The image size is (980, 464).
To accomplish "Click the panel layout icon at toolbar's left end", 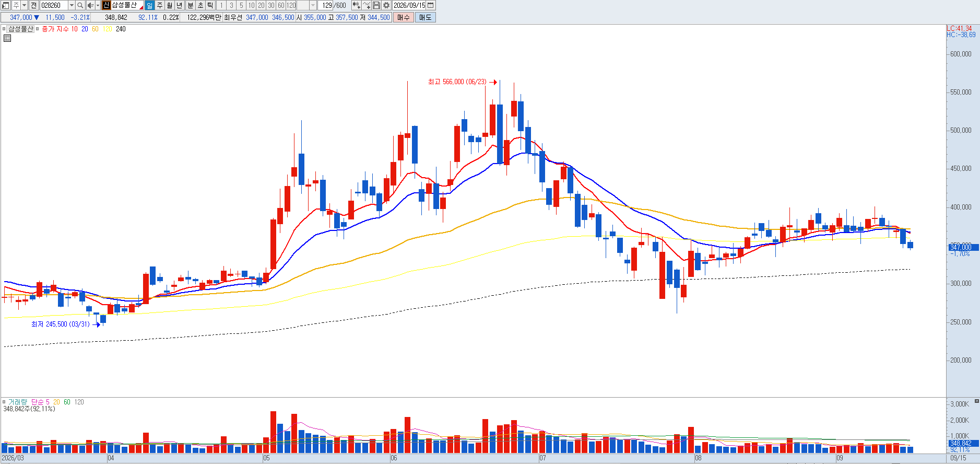I will click(x=6, y=5).
